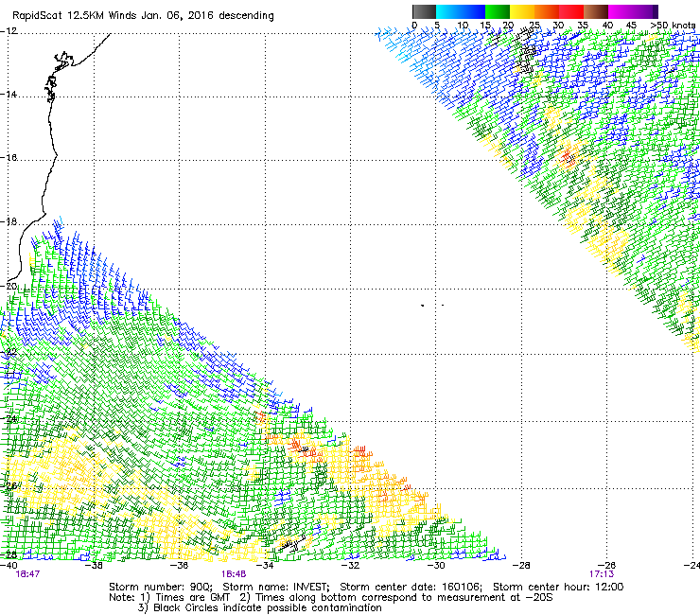Click the purple time stamp ending in ':47'
The height and width of the screenshot is (615, 700).
27,574
